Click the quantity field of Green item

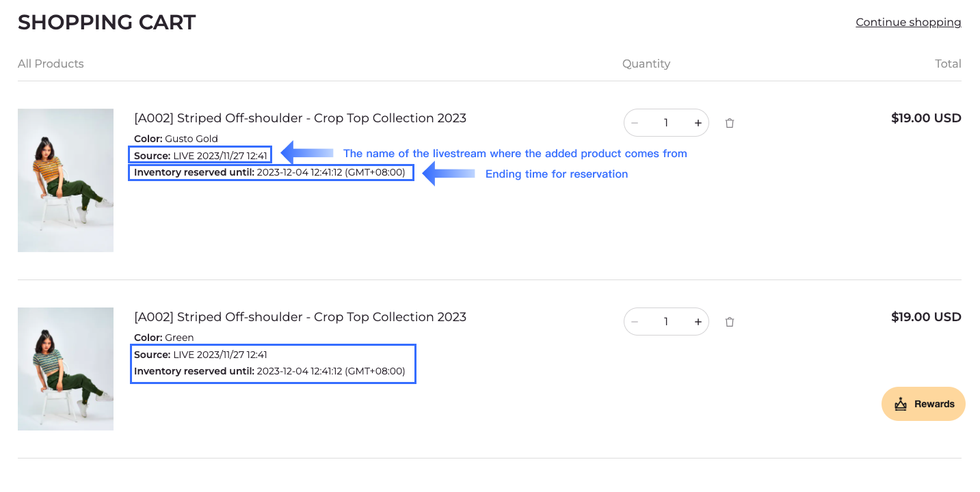666,322
